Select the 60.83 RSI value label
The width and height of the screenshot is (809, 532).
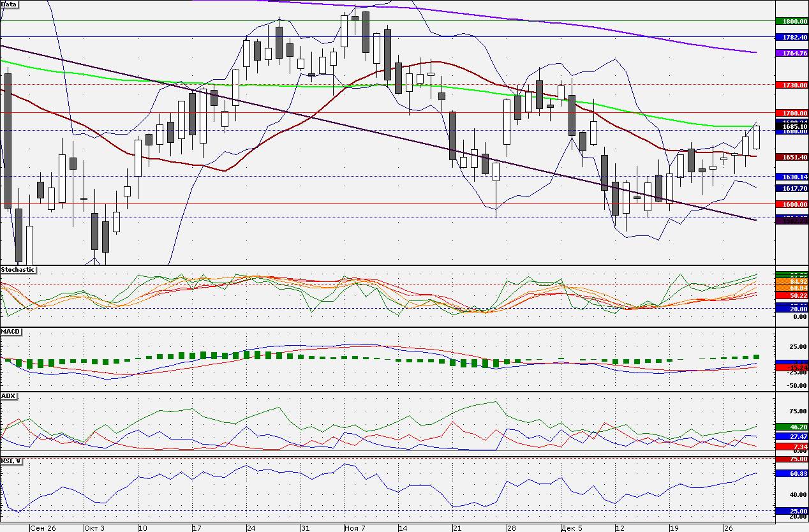pyautogui.click(x=792, y=473)
